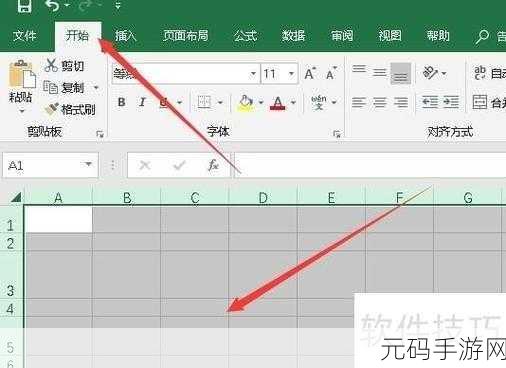Click the Enter checkmark in formula bar
Viewport: 506px width, 368px height.
point(179,165)
